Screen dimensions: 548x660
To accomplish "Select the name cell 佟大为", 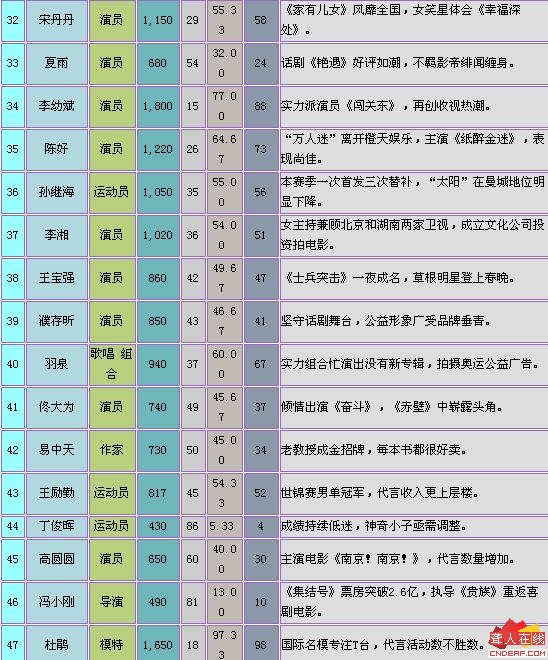I will tap(57, 407).
